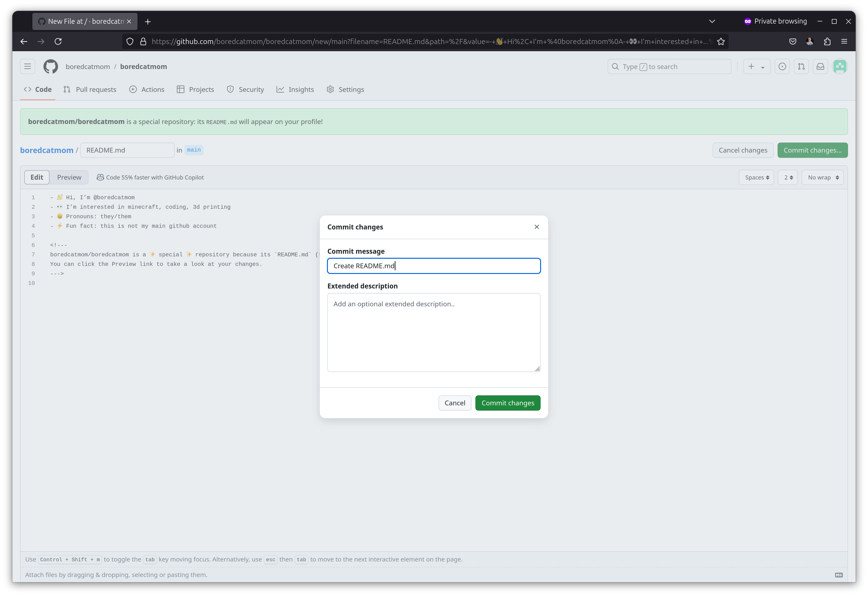This screenshot has height=596, width=868.
Task: Click the Type / to search box
Action: pyautogui.click(x=669, y=66)
